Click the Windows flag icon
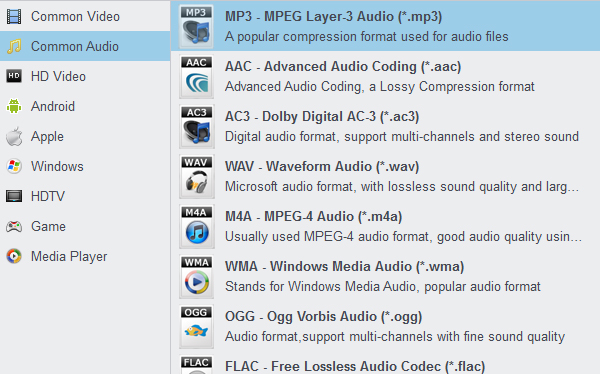Screen dimensions: 600x374 click(14, 166)
